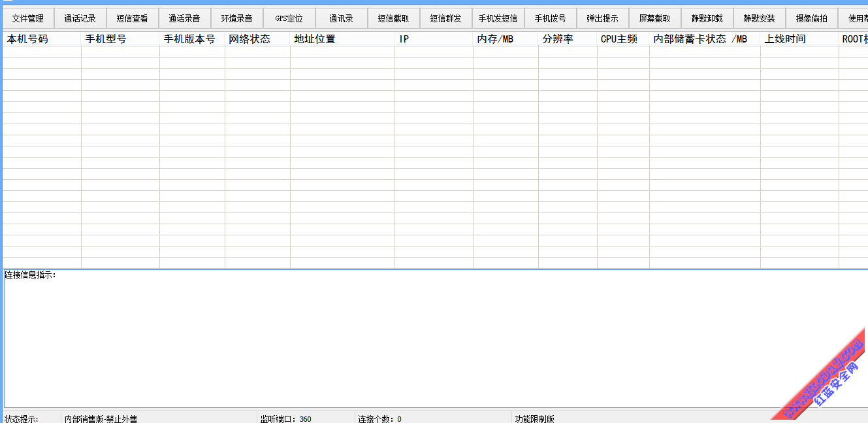Click the 连接个数: 0 status entry
Image resolution: width=868 pixels, height=423 pixels.
[379, 418]
